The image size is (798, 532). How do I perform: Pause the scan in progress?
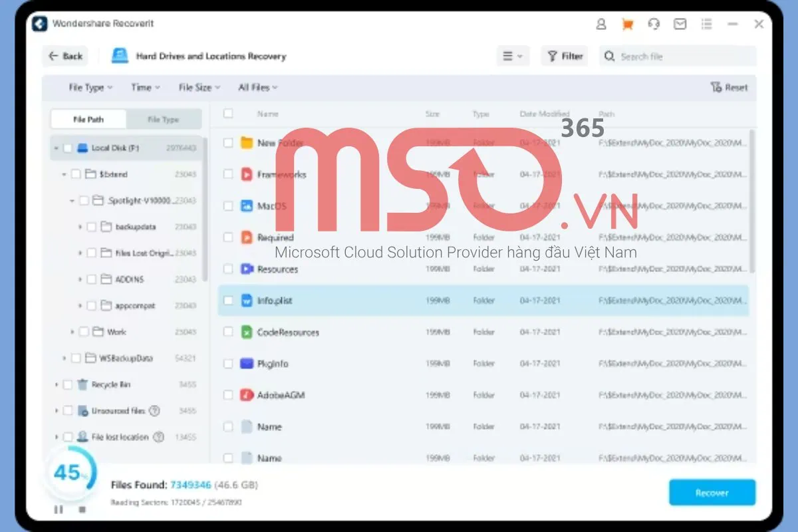tap(59, 509)
